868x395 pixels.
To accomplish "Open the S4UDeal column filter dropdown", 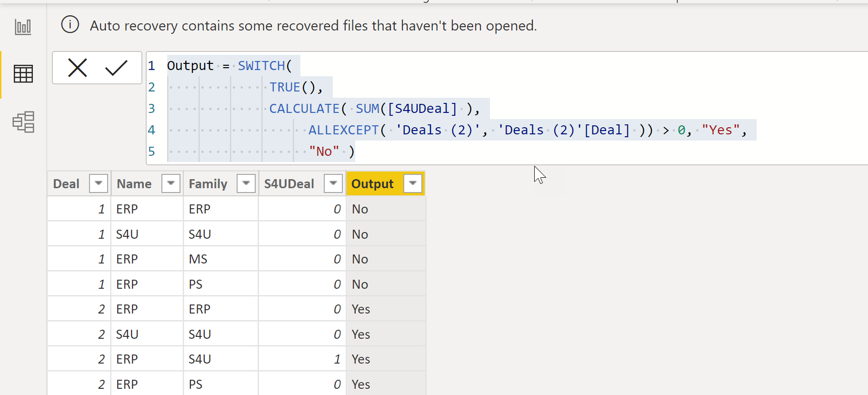I will point(333,183).
